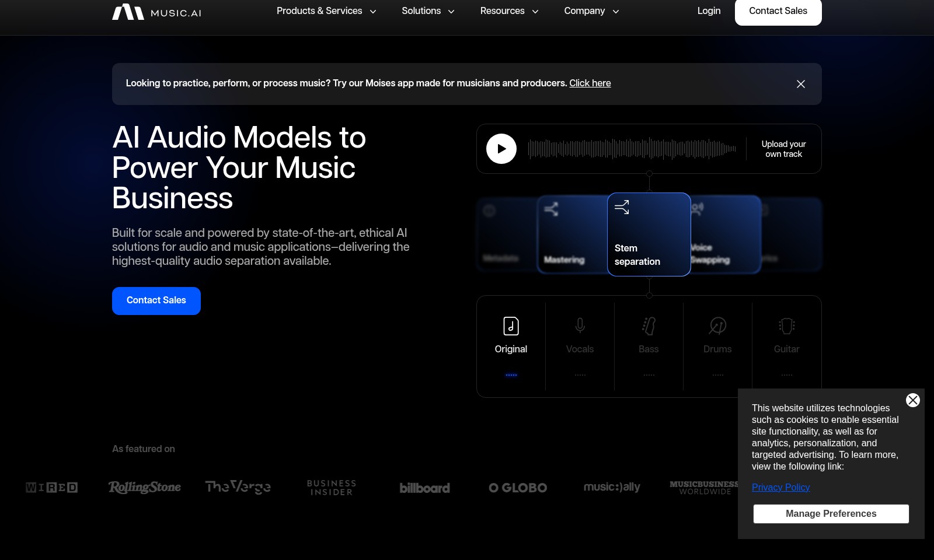Select the Mastering model card
This screenshot has height=560, width=934.
[571, 235]
